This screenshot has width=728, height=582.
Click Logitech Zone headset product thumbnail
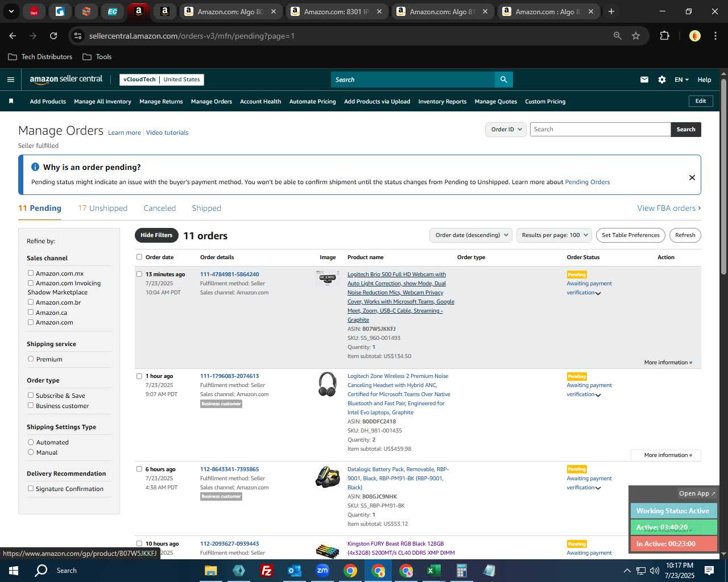(327, 384)
